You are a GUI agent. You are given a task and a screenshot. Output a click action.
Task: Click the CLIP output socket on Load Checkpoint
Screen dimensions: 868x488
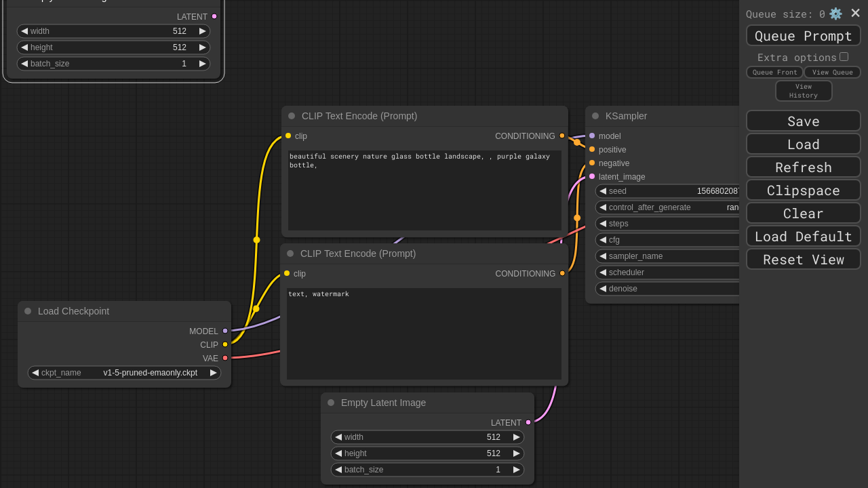(x=225, y=344)
